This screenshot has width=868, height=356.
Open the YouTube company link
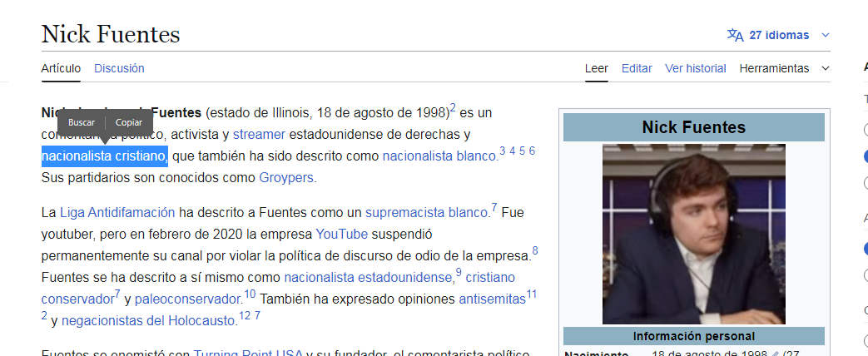tap(341, 234)
